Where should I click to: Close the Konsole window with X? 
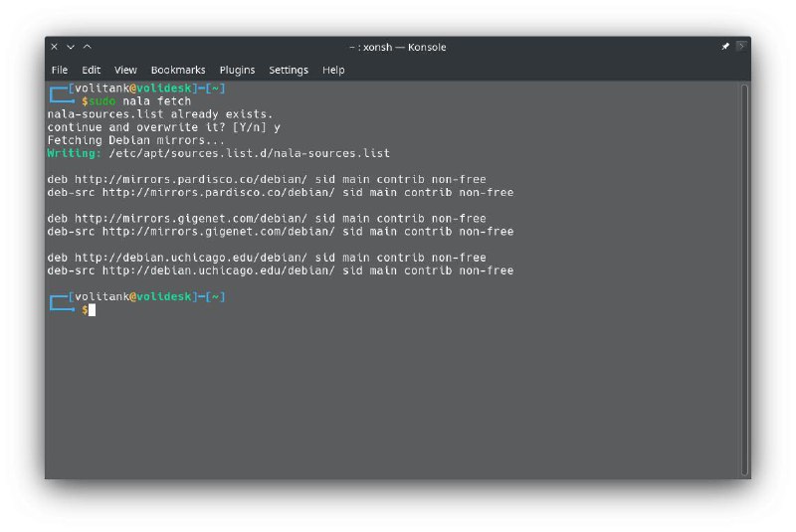[55, 47]
